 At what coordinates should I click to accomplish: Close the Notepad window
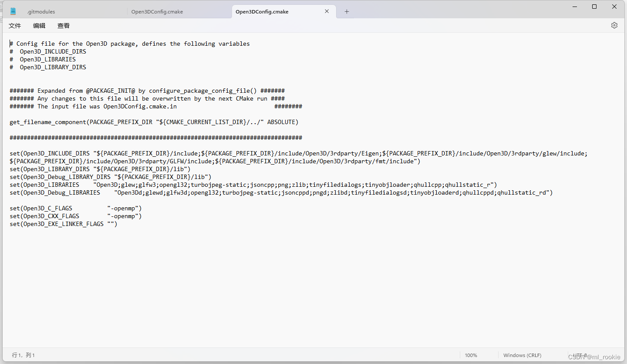(614, 7)
